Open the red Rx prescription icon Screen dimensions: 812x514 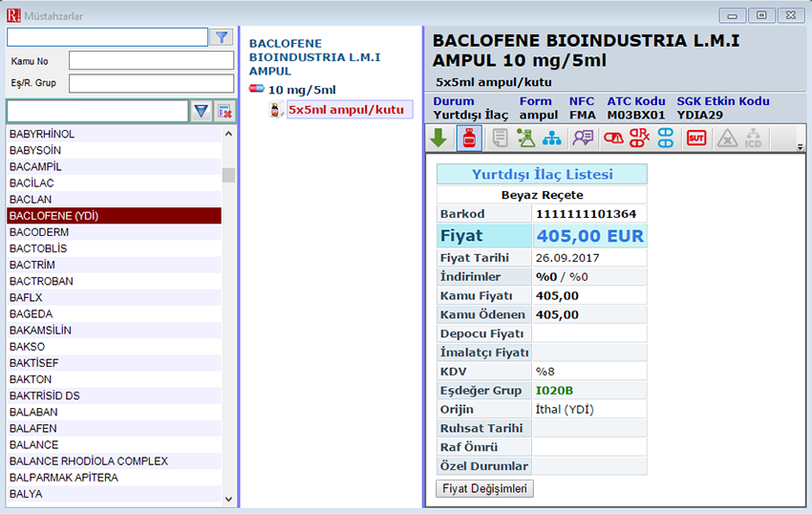coord(639,139)
